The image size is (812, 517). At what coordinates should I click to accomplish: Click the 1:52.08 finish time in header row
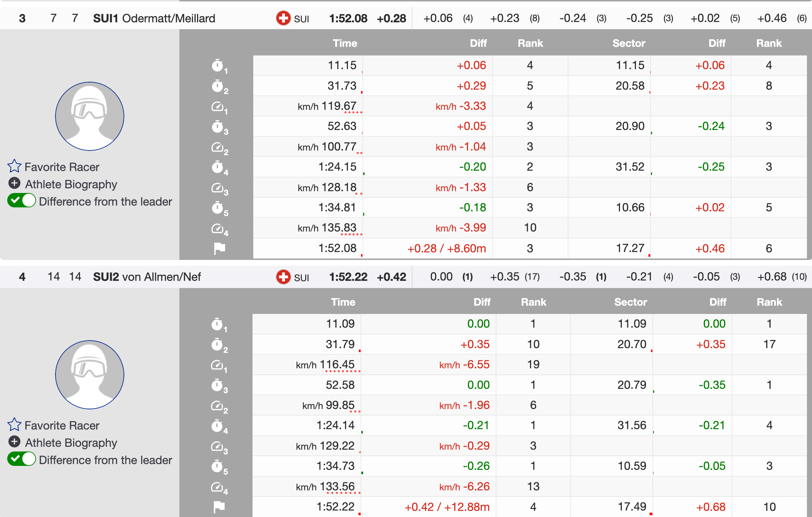[348, 18]
